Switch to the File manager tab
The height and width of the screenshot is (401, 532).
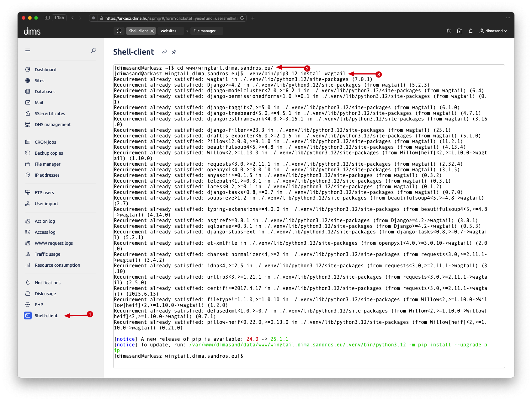(205, 31)
